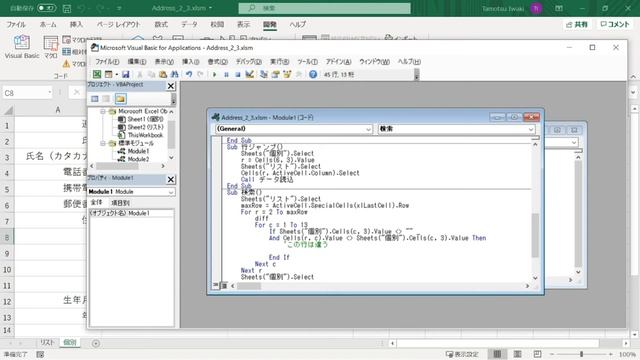Open Project Explorer toolbar icon
The image size is (640, 360).
click(x=264, y=74)
